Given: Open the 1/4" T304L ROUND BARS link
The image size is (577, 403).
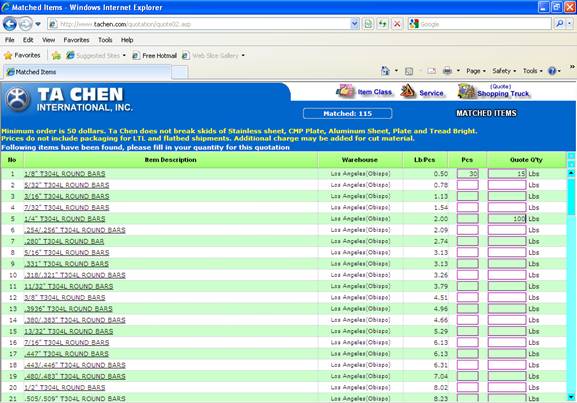Looking at the screenshot, I should [x=65, y=219].
